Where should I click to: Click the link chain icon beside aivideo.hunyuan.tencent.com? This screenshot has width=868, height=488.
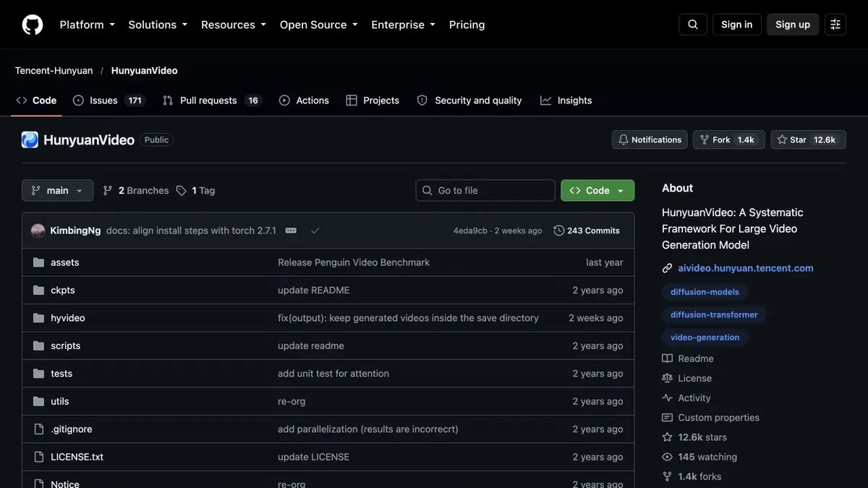pos(667,268)
